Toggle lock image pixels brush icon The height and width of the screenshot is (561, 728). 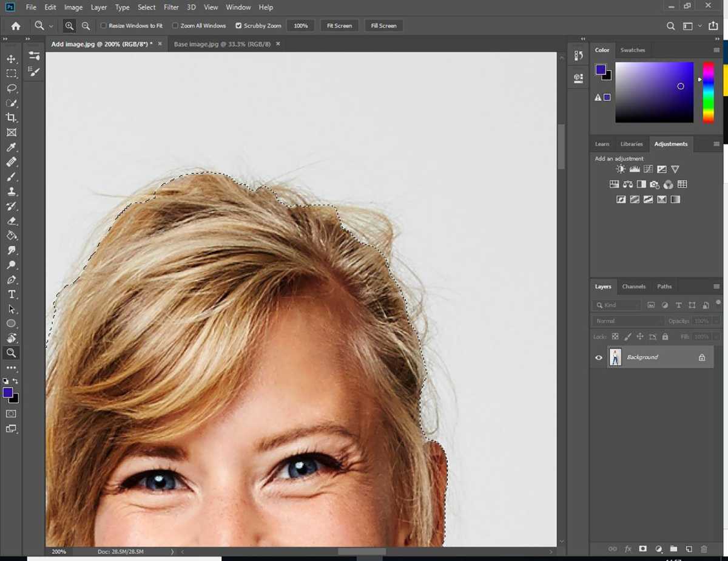coord(627,336)
